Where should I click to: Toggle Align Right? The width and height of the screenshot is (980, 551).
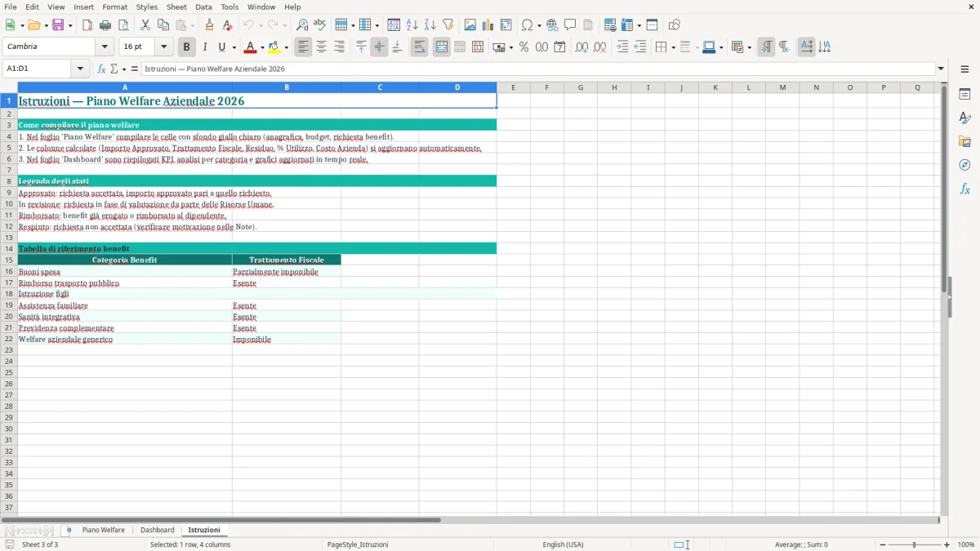click(339, 47)
